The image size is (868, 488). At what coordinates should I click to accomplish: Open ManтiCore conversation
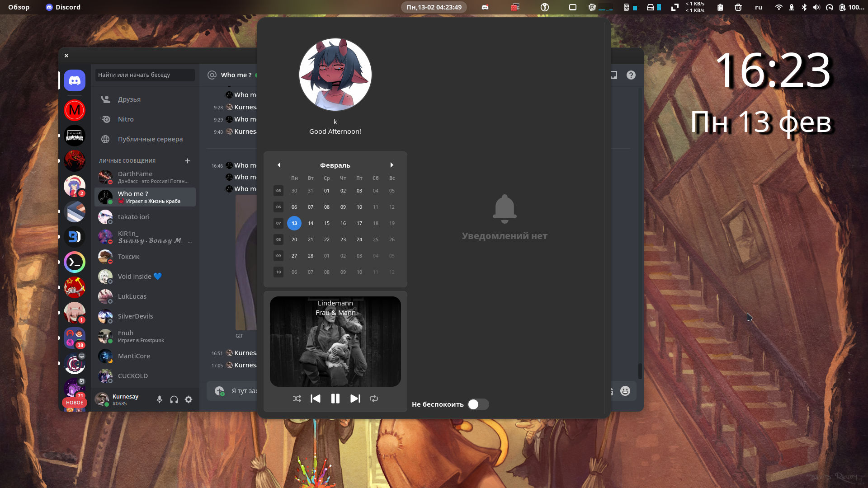tap(145, 356)
